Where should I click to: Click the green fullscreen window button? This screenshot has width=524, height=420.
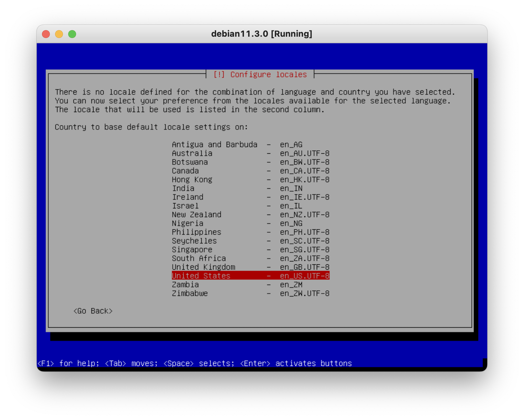click(x=72, y=34)
